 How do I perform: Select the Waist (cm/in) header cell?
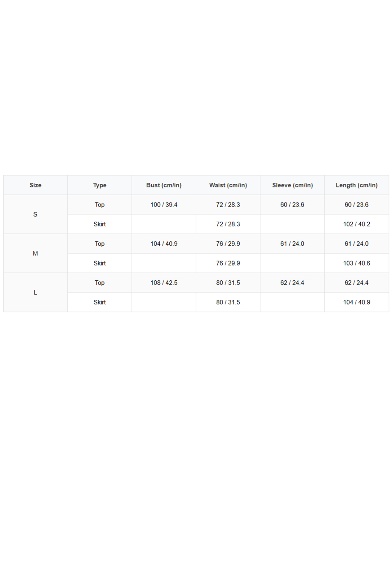click(228, 185)
